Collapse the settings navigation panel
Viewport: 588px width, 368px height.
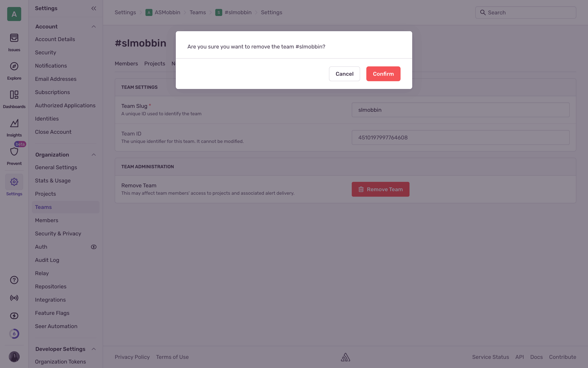pos(94,8)
